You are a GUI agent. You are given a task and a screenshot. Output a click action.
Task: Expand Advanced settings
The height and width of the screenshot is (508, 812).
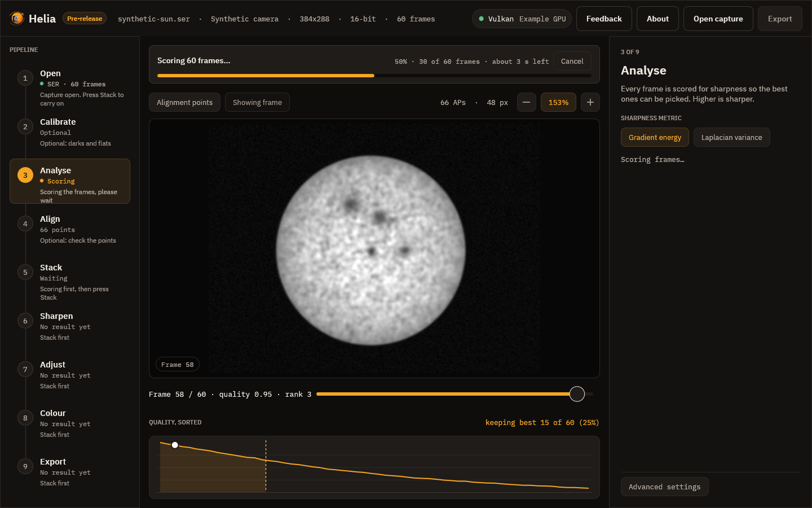pyautogui.click(x=664, y=487)
